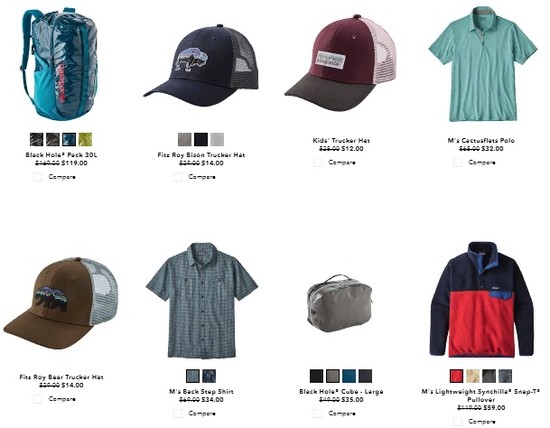Select the red swatch for Synchilla Snap-T Pullover
Screen dimensions: 550x428
456,376
